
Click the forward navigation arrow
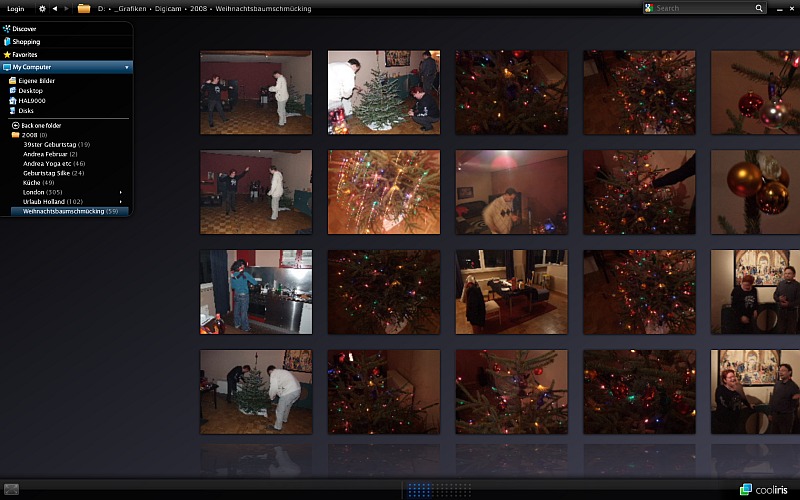point(66,8)
